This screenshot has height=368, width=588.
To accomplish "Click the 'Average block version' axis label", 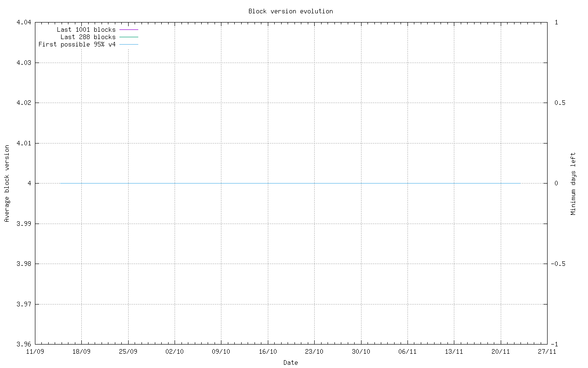I will click(7, 183).
